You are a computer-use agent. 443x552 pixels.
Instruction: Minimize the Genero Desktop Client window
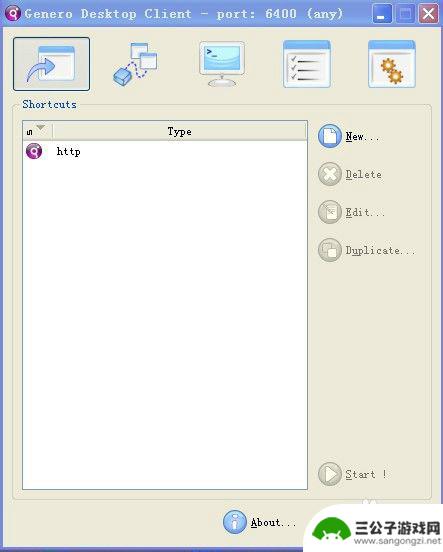382,14
